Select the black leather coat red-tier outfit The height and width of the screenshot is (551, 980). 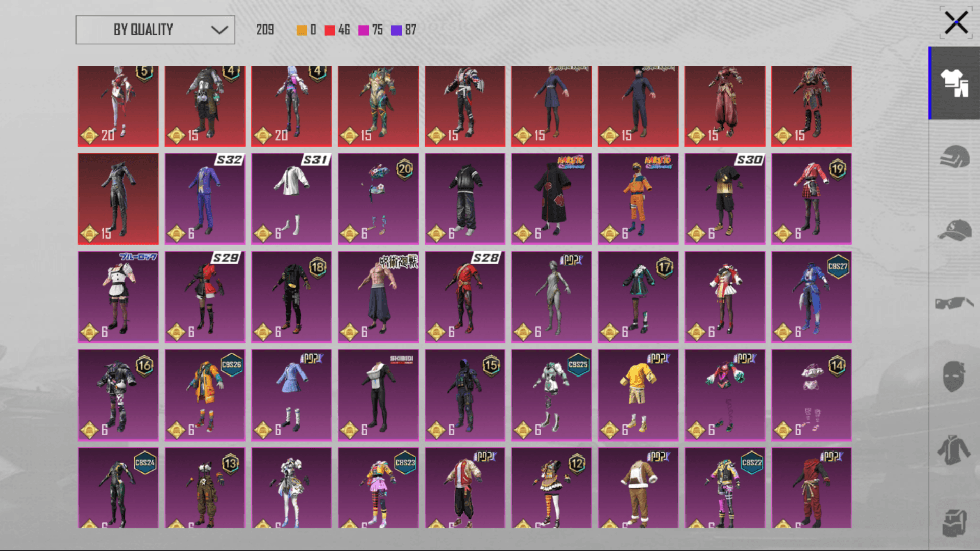pos(118,198)
